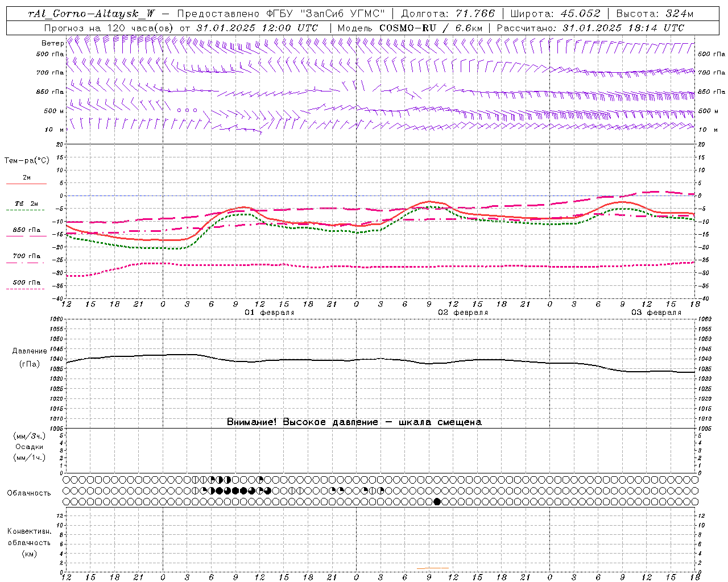Click the solid black low-cloud circle
This screenshot has width=728, height=582.
tap(437, 501)
